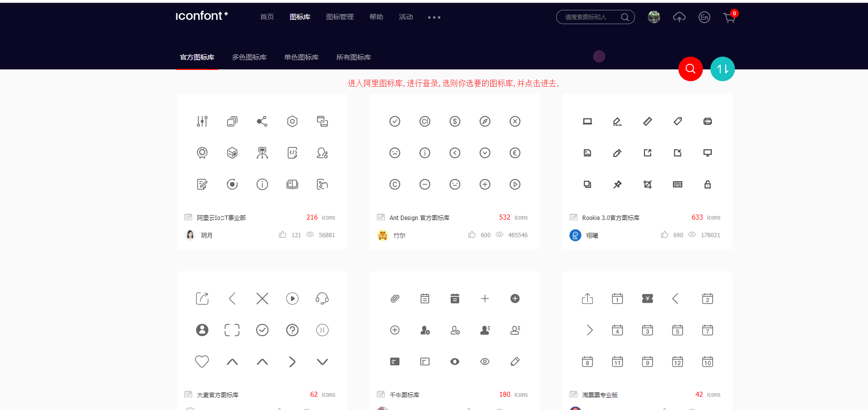
Task: Expand the three-dots more menu
Action: point(434,17)
